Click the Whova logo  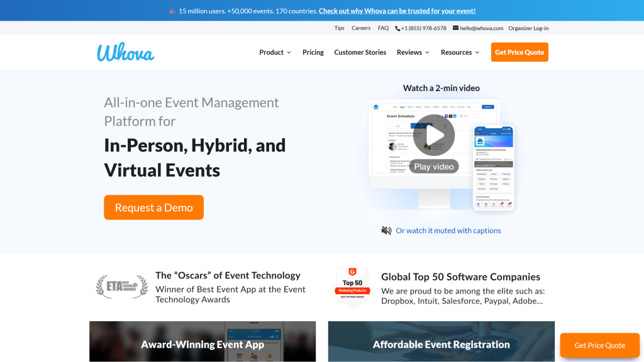[125, 53]
